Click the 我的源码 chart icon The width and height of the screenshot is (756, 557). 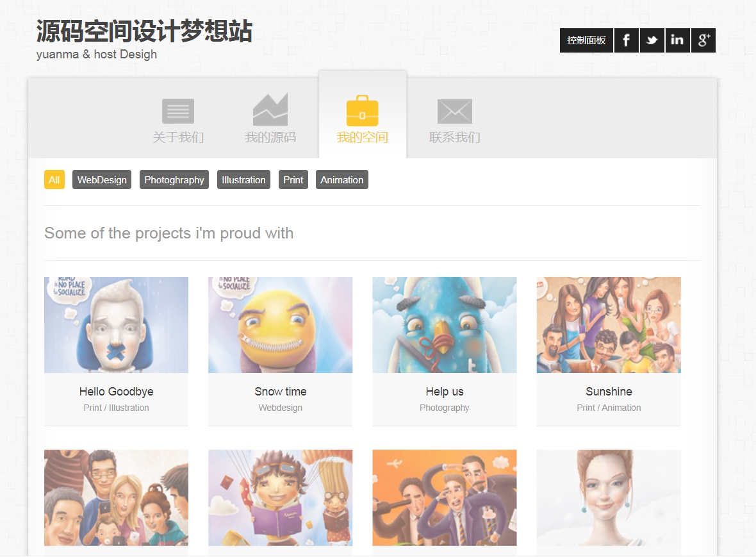[270, 110]
